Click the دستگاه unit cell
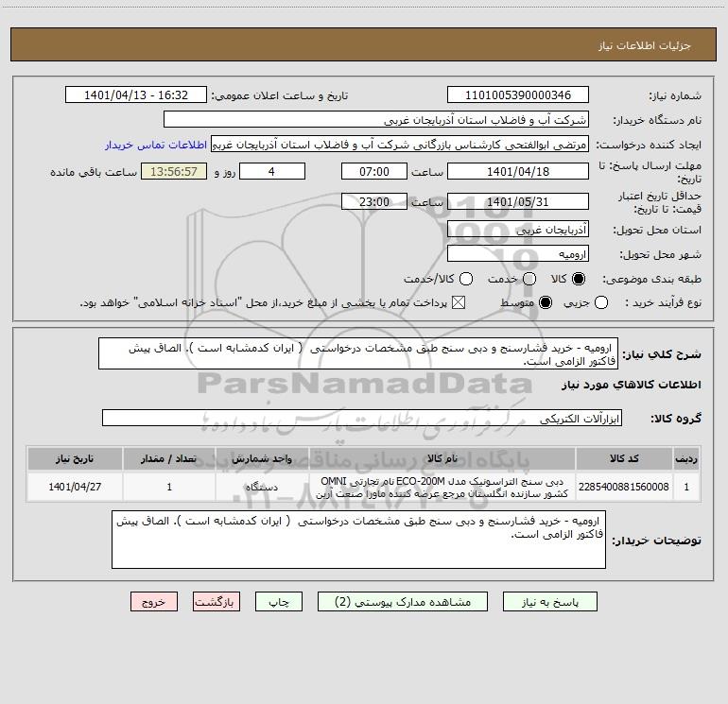 click(262, 487)
